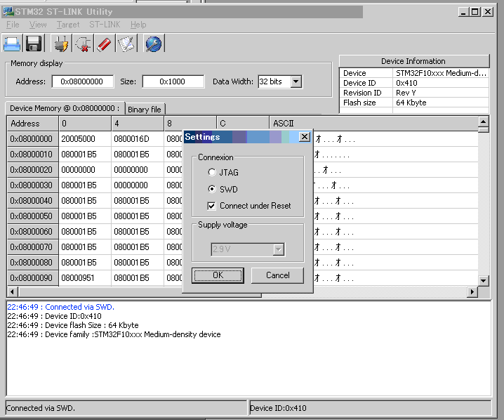Maximize the ST-LINK Utility window

click(475, 12)
